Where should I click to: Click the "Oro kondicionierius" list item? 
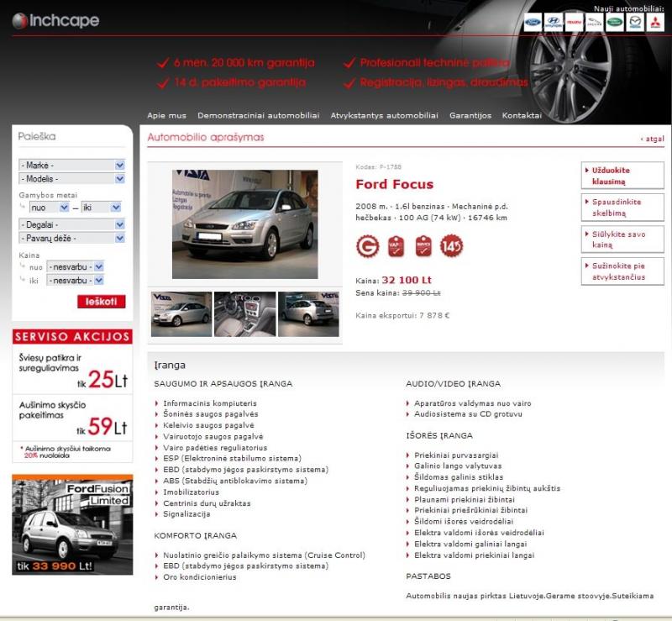pos(200,576)
